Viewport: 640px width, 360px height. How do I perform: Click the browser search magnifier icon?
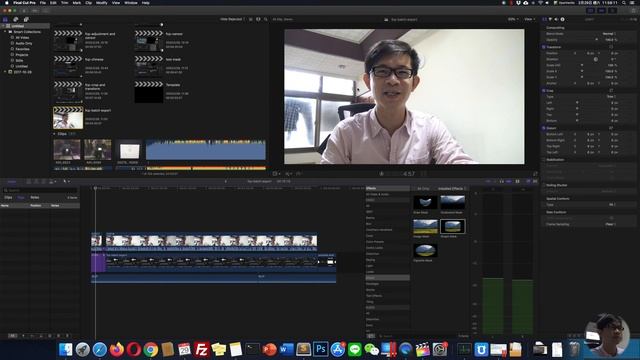[266, 19]
